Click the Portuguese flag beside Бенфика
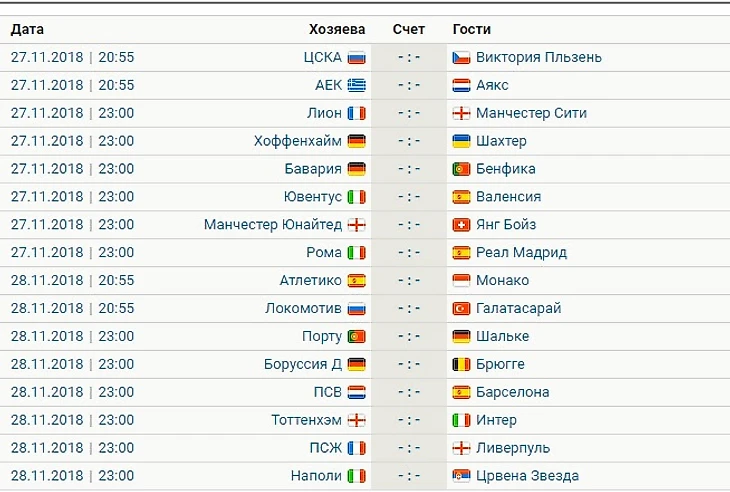The width and height of the screenshot is (730, 492). click(461, 170)
